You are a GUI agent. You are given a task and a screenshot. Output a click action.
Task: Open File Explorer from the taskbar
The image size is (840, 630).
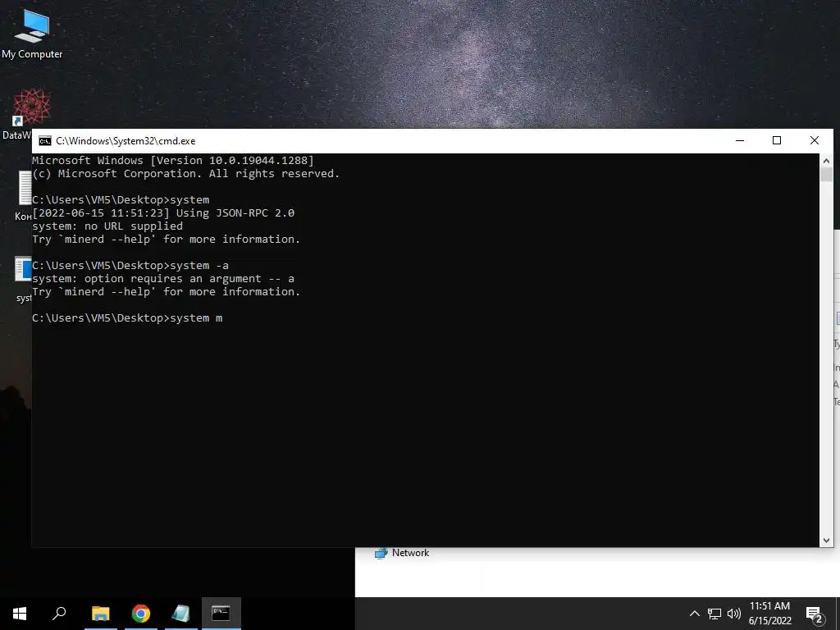click(100, 614)
